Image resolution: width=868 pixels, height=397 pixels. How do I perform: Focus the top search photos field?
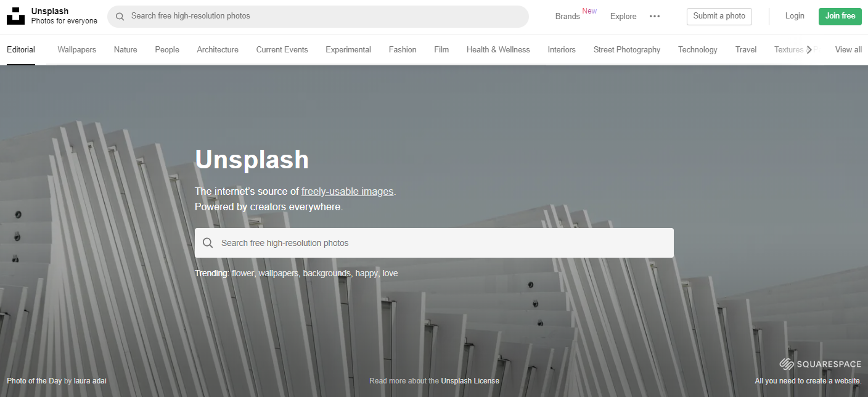[x=318, y=16]
